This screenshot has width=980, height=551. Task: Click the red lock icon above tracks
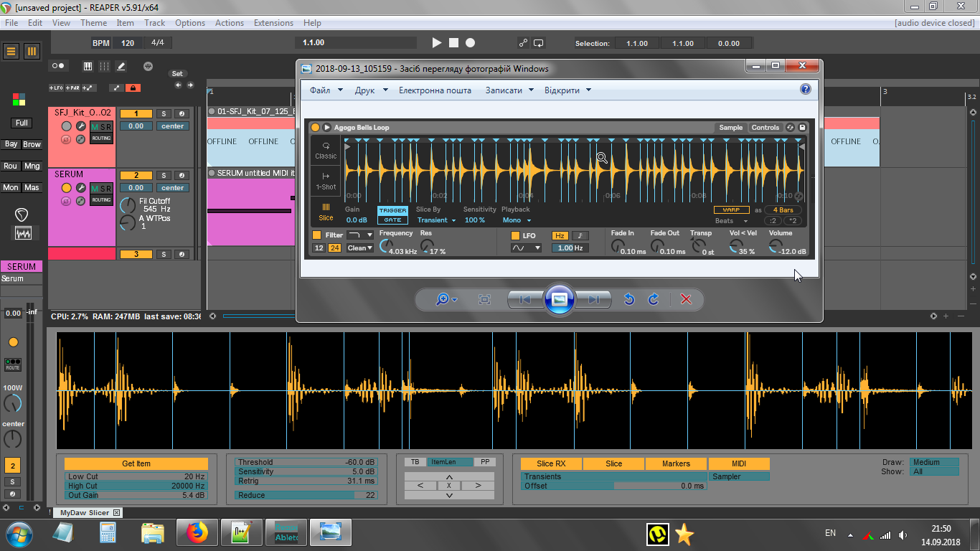click(133, 88)
